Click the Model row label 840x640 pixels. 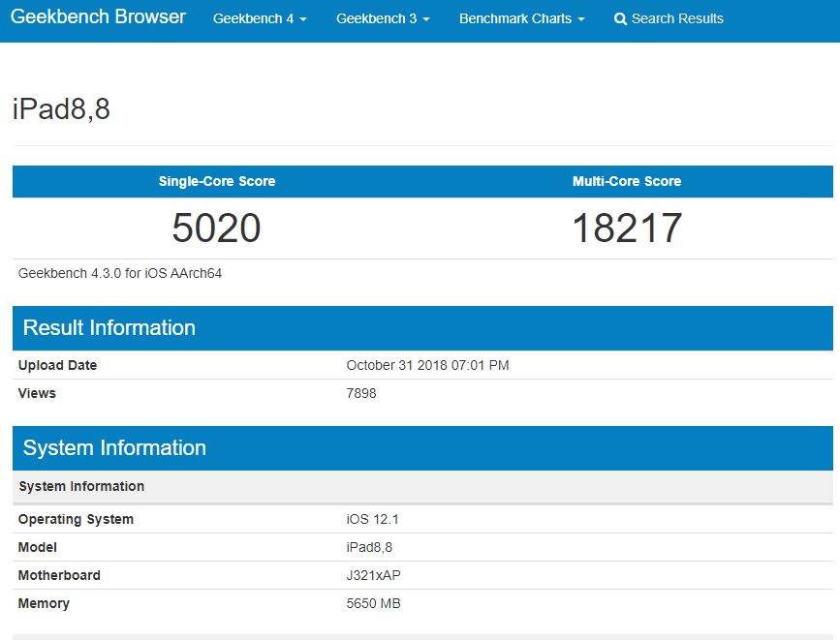38,547
